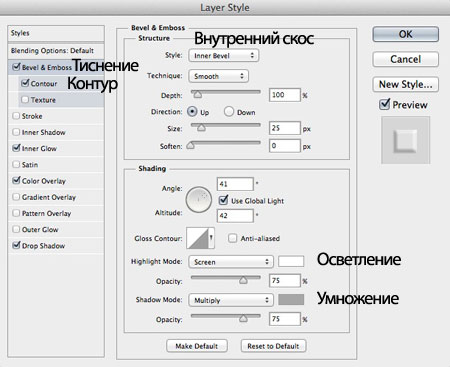
Task: Open the Shadow Mode dropdown showing Multiply
Action: click(x=231, y=300)
